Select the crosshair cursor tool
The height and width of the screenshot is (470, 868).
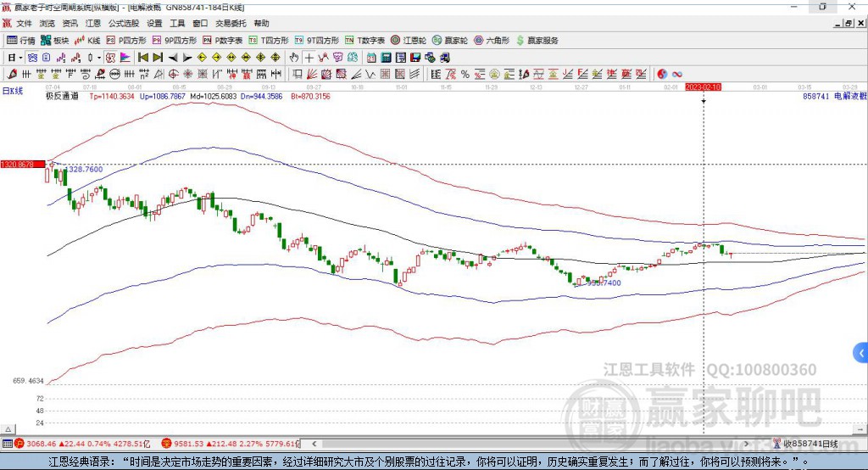coord(309,58)
